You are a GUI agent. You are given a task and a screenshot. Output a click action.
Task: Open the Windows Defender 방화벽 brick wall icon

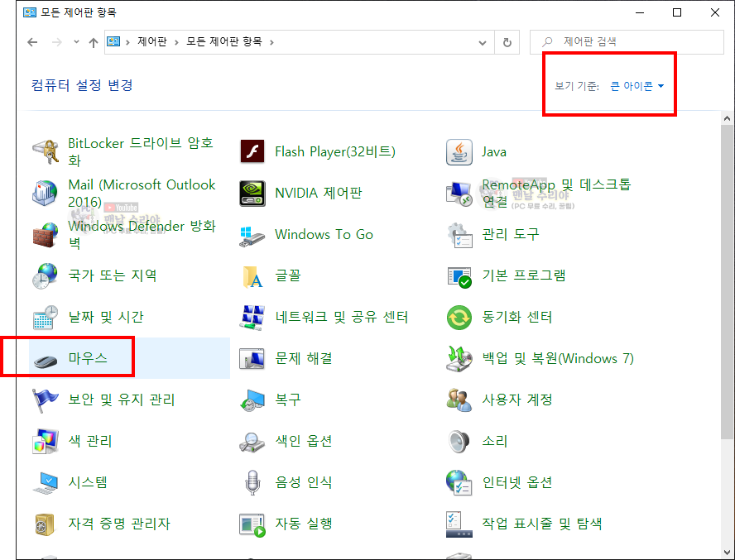46,234
